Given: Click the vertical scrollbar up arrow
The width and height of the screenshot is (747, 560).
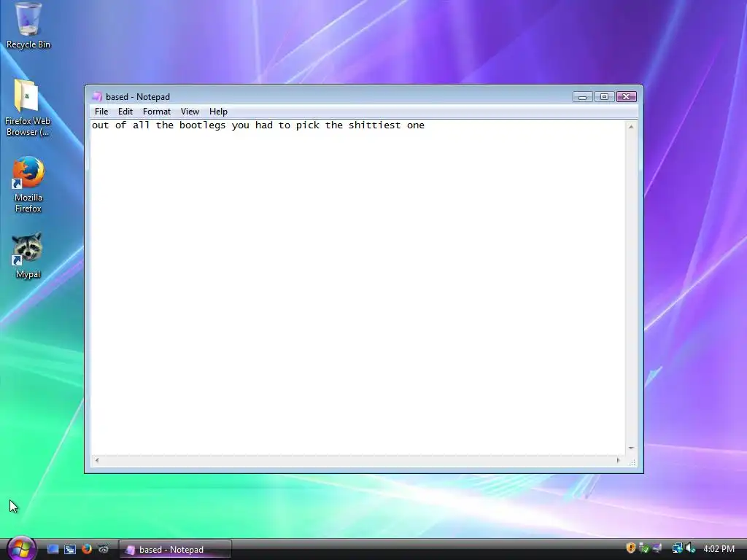Looking at the screenshot, I should (x=631, y=127).
